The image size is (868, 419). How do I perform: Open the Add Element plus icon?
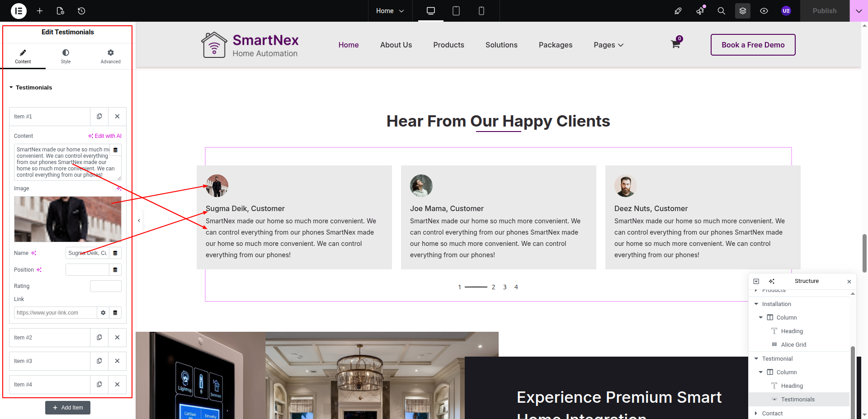coord(40,11)
